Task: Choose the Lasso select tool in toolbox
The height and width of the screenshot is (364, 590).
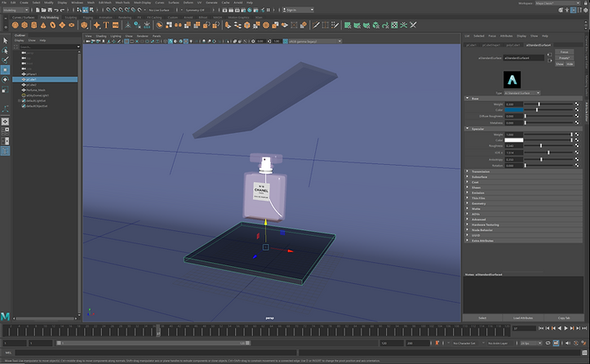Action: (5, 51)
